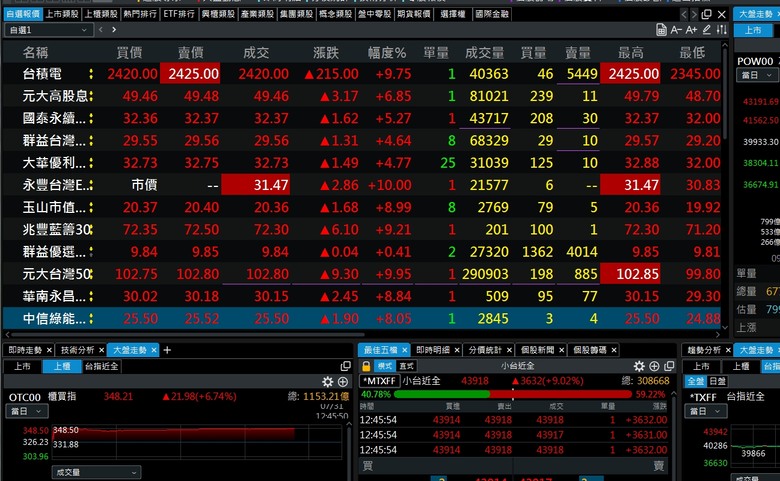The height and width of the screenshot is (481, 780).
Task: Open 當日 dropdown under OTC00
Action: pyautogui.click(x=26, y=411)
